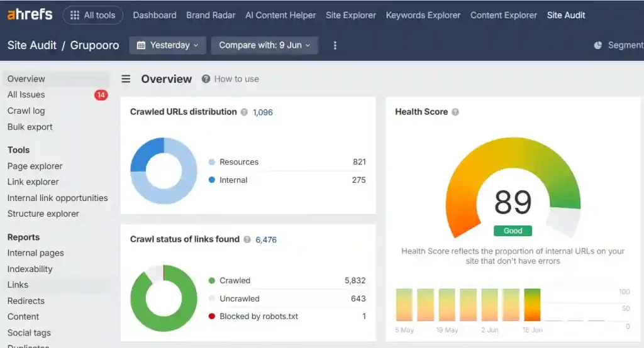Click the 643 uncrawled value
This screenshot has height=348, width=644.
coord(358,298)
